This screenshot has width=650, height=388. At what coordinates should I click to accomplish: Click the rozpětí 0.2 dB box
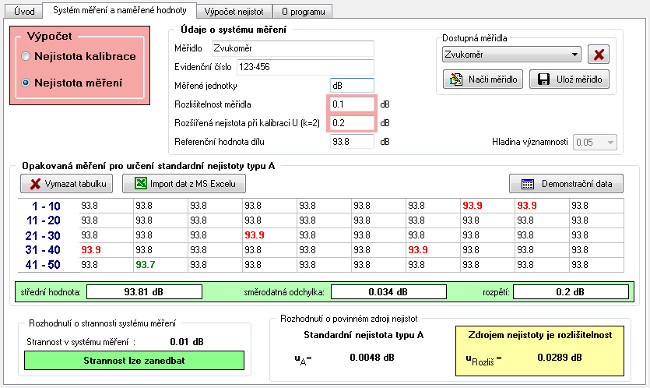click(x=570, y=291)
